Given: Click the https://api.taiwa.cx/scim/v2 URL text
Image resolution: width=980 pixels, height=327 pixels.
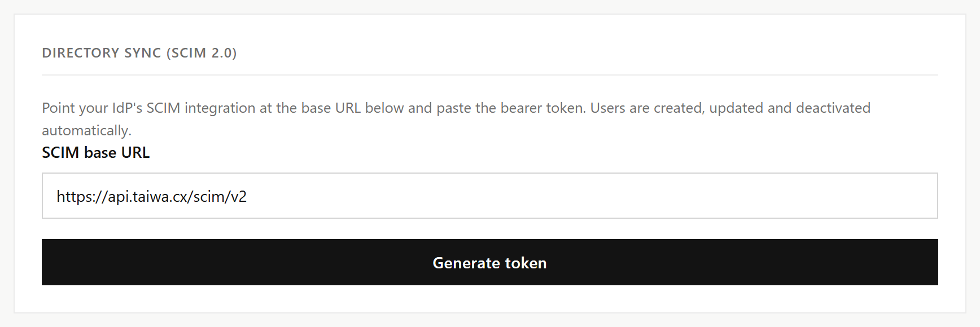Looking at the screenshot, I should click(x=152, y=197).
